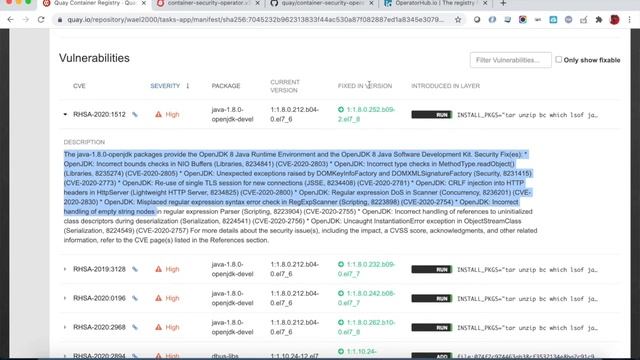This screenshot has height=360, width=640.
Task: Click in the Filter Vulnerabilities field
Action: [x=510, y=60]
